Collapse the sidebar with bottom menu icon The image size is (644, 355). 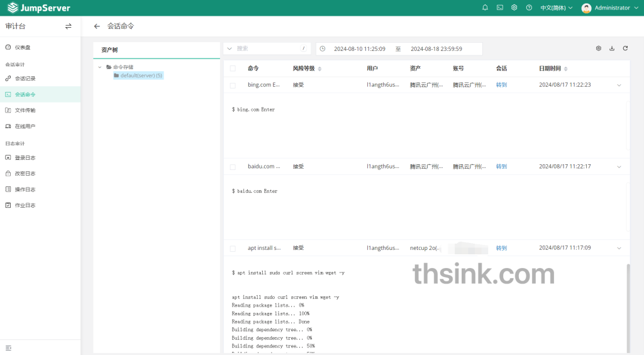(8, 348)
